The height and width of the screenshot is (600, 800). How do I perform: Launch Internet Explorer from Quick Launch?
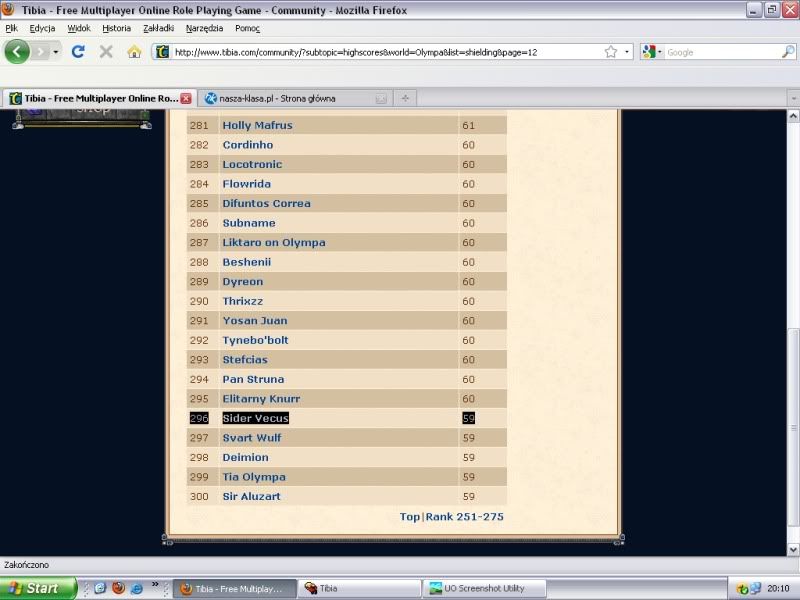tap(137, 588)
